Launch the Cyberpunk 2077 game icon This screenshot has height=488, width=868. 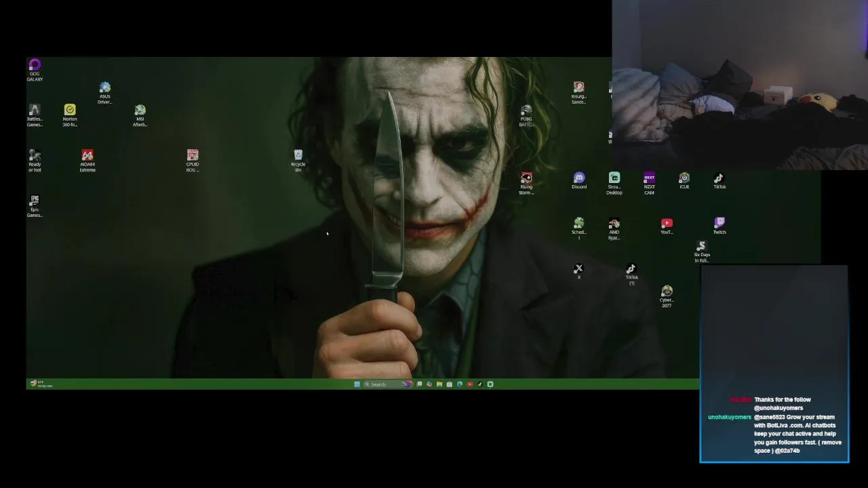667,297
